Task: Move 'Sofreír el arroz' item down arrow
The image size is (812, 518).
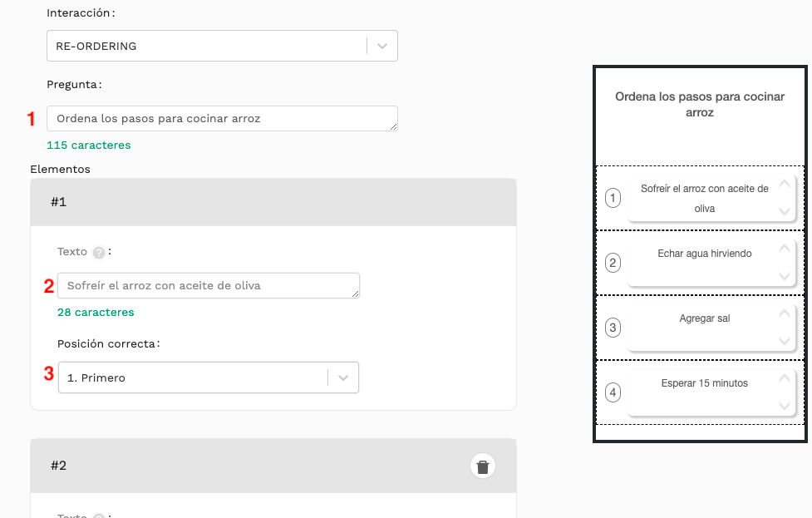Action: [785, 211]
